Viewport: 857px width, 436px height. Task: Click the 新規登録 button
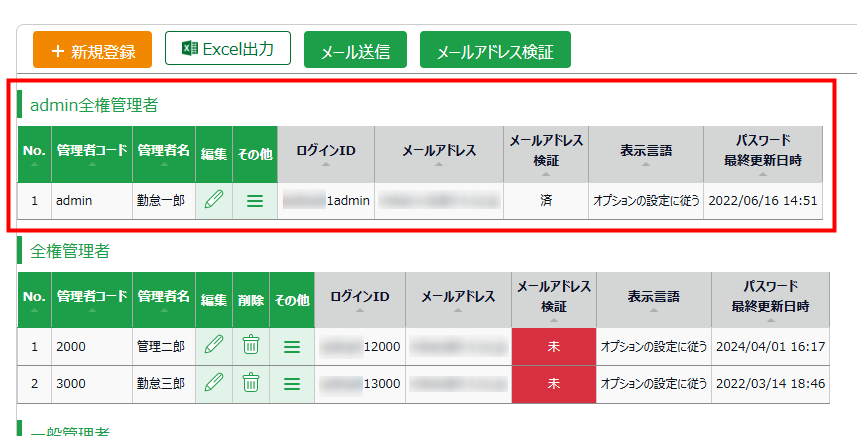click(91, 50)
